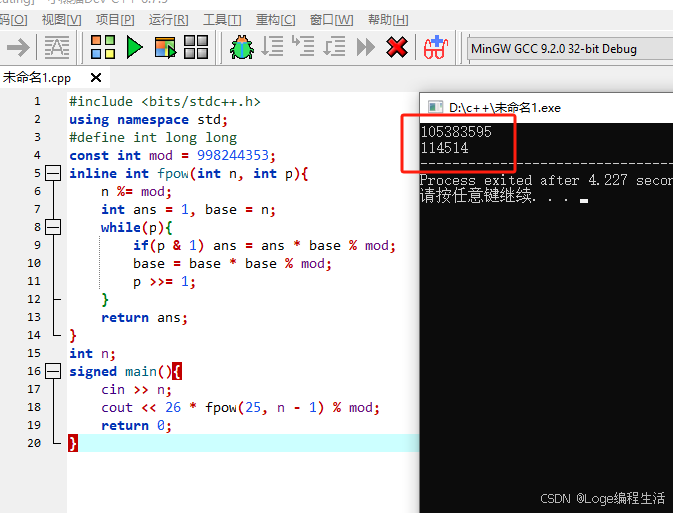Viewport: 673px width, 513px height.
Task: Click the forward arrow indent icon
Action: click(18, 47)
